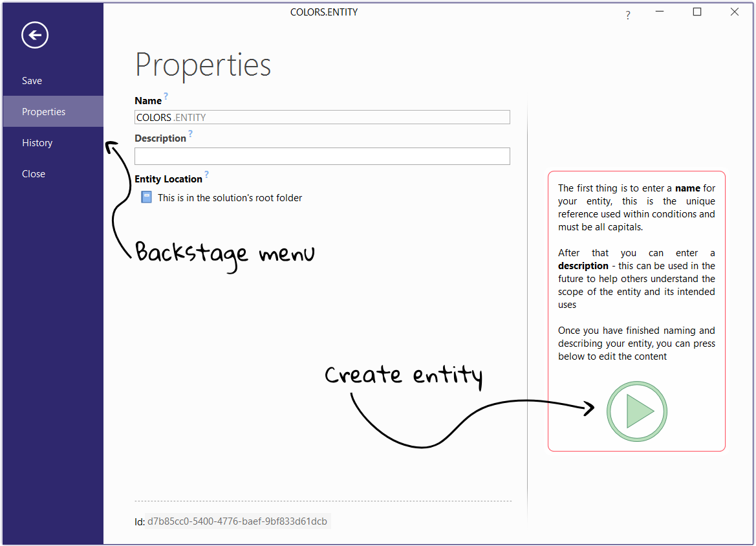
Task: Click the help question mark beside Name
Action: pos(165,96)
